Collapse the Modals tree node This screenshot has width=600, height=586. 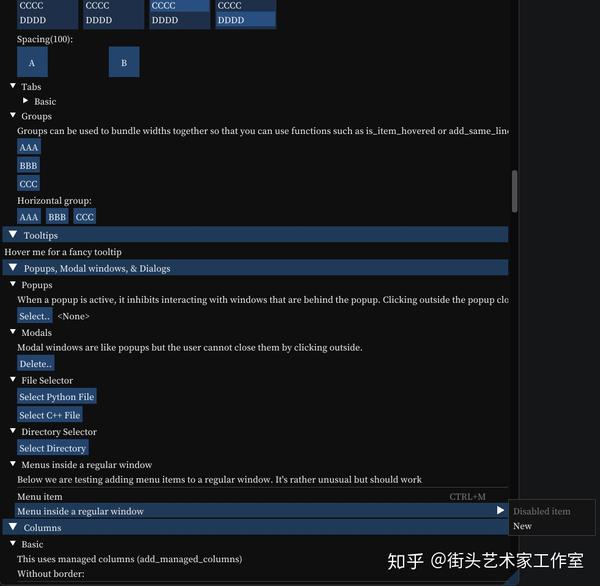pyautogui.click(x=13, y=332)
